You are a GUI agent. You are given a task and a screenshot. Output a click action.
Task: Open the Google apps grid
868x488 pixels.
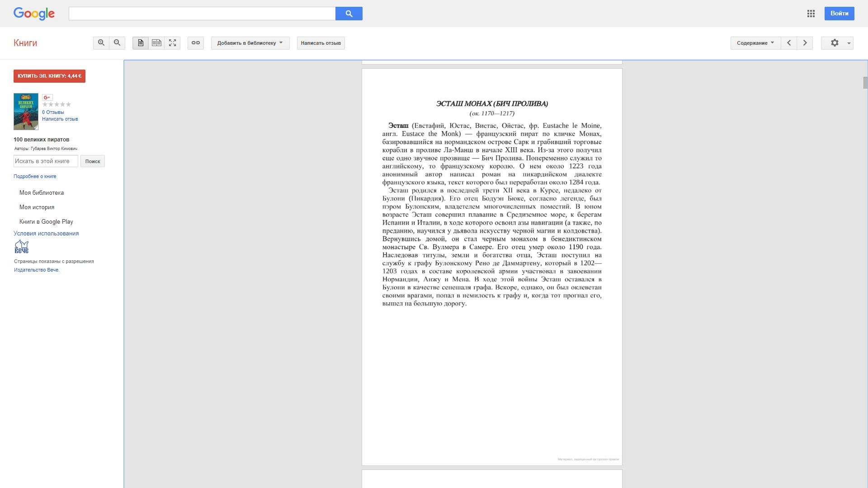pos(811,14)
